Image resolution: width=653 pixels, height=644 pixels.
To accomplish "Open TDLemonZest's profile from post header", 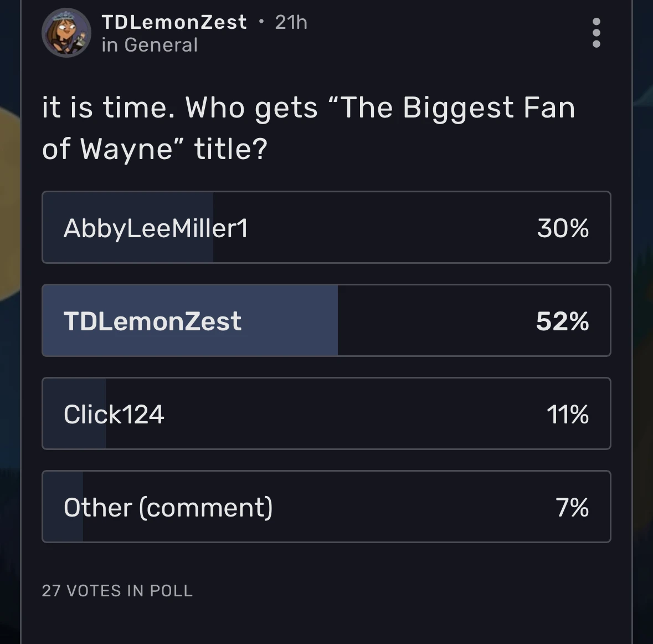I will pos(174,22).
